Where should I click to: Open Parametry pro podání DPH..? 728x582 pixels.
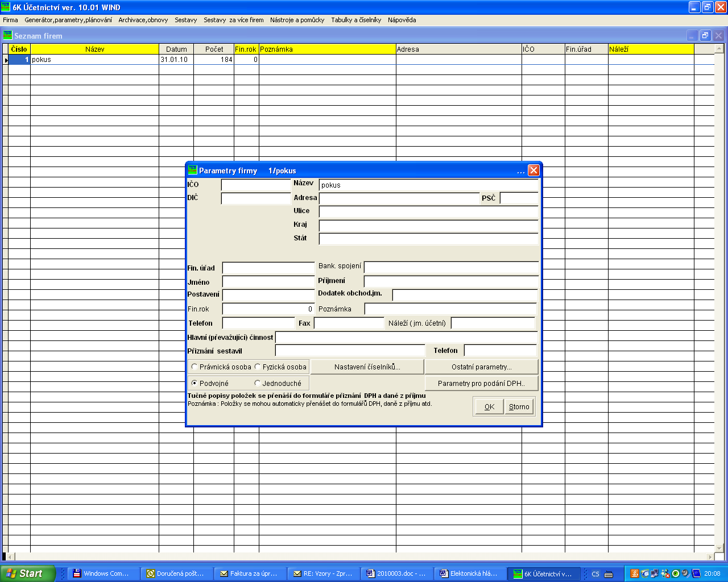pyautogui.click(x=482, y=384)
